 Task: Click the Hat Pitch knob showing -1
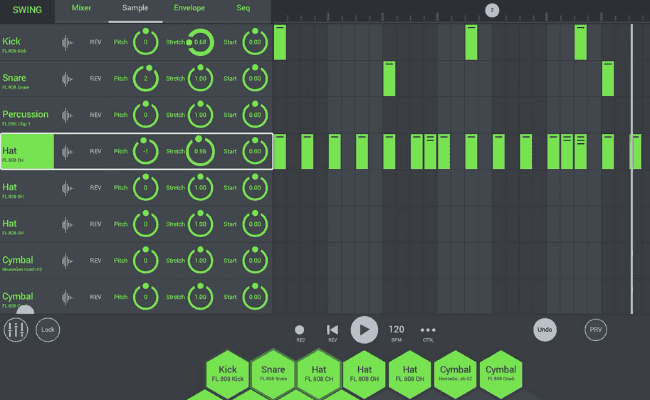146,151
